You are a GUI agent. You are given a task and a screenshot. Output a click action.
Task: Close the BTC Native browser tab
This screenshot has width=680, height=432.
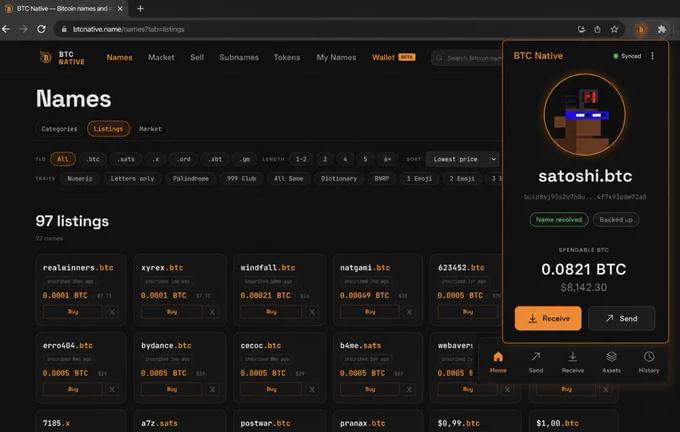pos(120,9)
